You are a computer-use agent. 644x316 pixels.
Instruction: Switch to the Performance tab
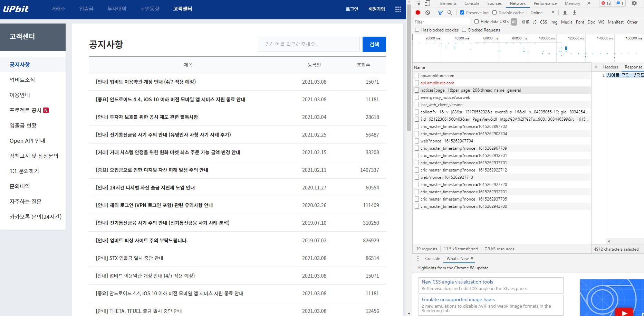click(x=545, y=3)
